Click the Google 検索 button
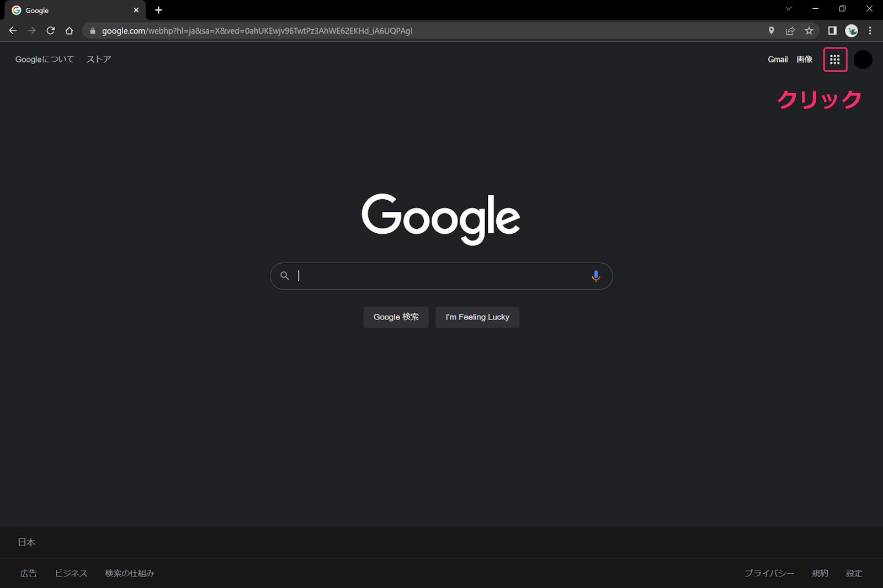Viewport: 883px width, 588px height. coord(396,317)
